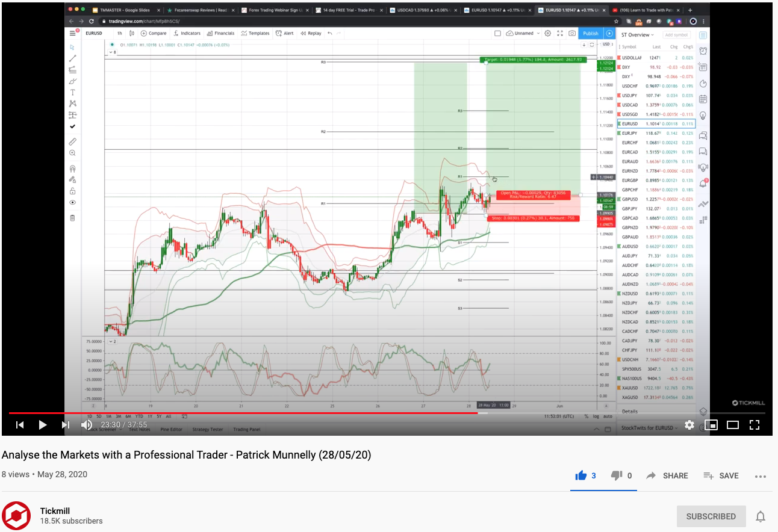Viewport: 778px width, 532px height.
Task: Select the checkmark icon tool in the left toolbar
Action: [72, 126]
